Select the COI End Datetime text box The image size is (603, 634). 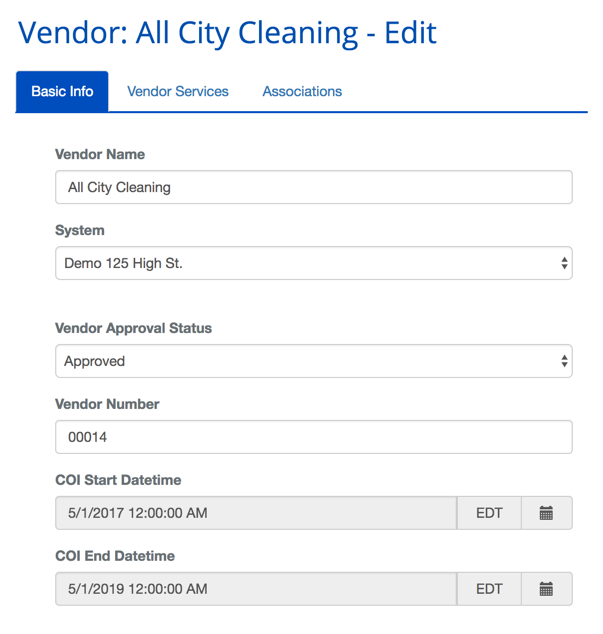256,589
